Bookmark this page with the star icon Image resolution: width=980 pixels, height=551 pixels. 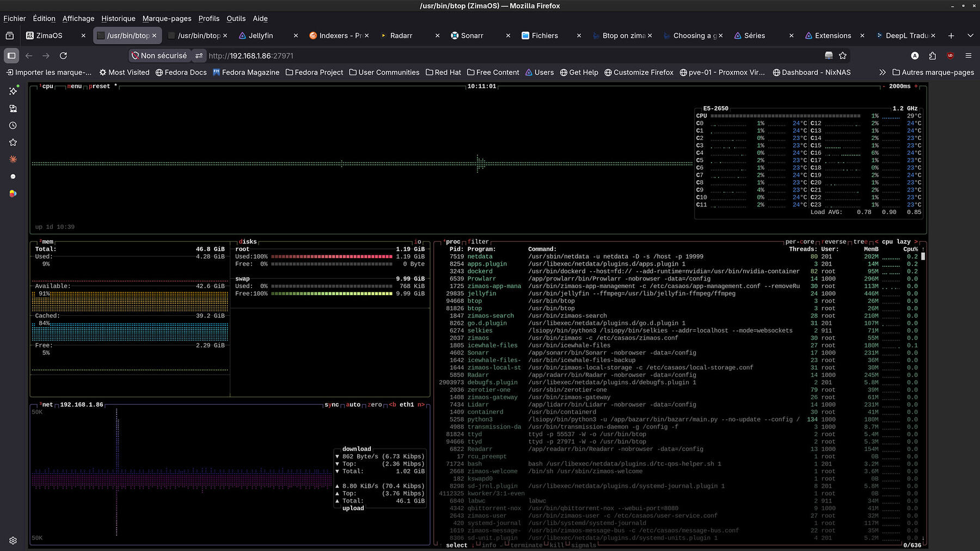[x=843, y=56]
